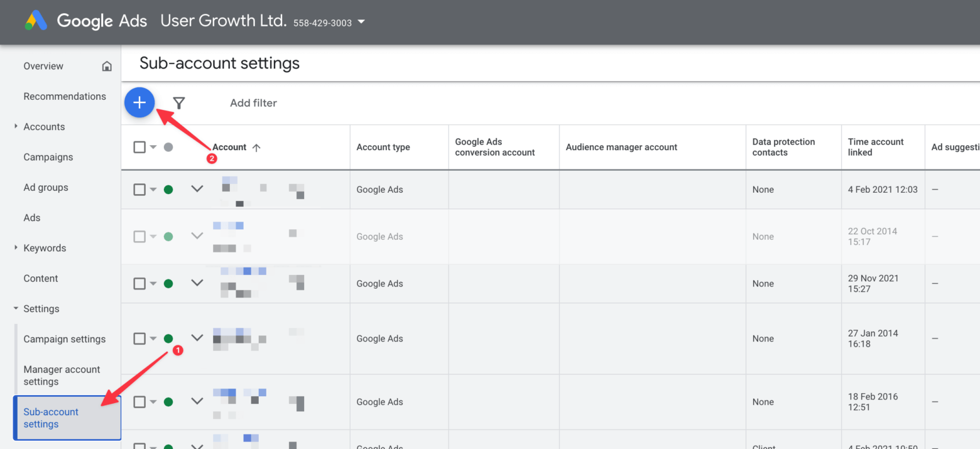Select Campaign settings in the sidebar

(x=64, y=339)
